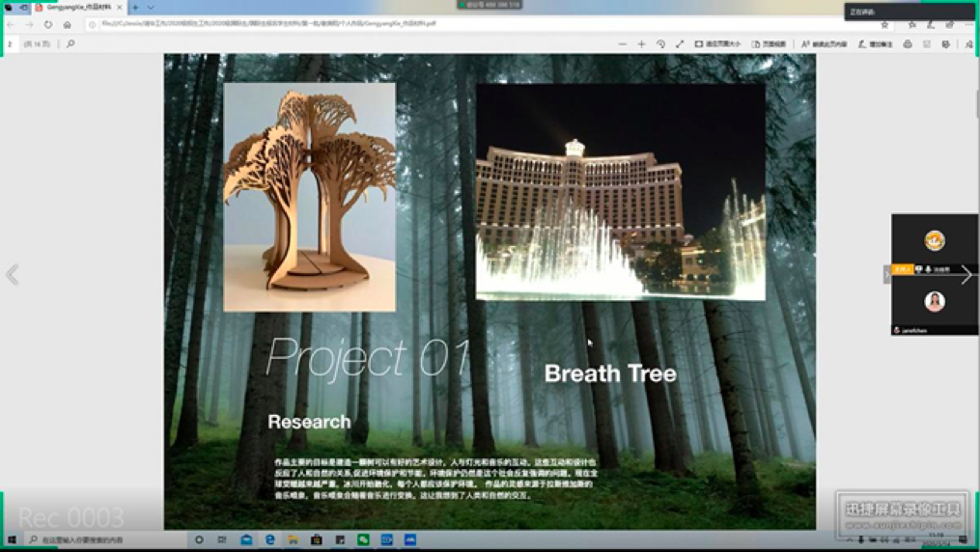The image size is (980, 552).
Task: Open the Page view option
Action: tap(769, 44)
